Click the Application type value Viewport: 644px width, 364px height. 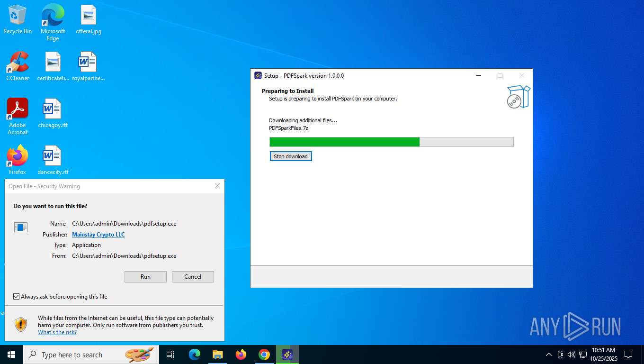86,245
